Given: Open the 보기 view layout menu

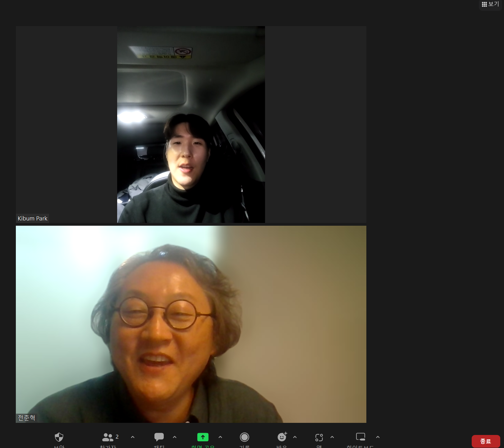Looking at the screenshot, I should pyautogui.click(x=490, y=4).
